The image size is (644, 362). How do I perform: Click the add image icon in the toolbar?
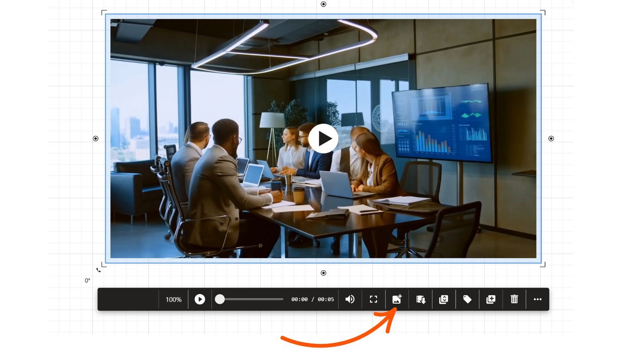pyautogui.click(x=397, y=299)
